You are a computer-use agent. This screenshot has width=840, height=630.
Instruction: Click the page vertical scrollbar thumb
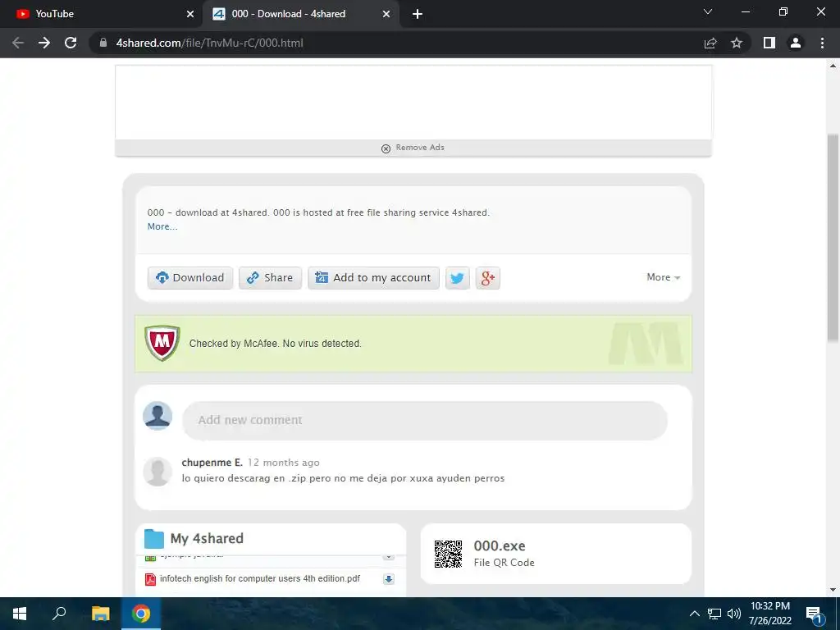833,239
